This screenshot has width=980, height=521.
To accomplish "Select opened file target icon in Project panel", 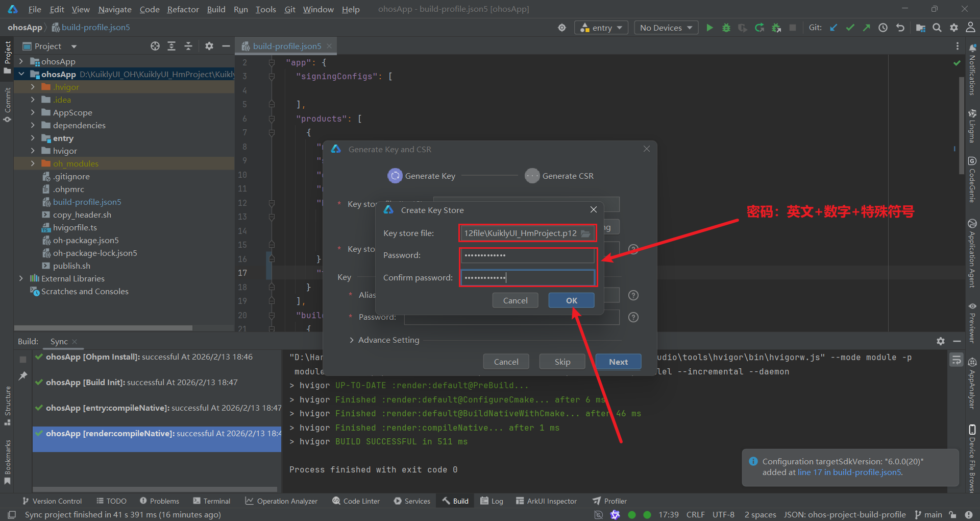I will coord(155,46).
